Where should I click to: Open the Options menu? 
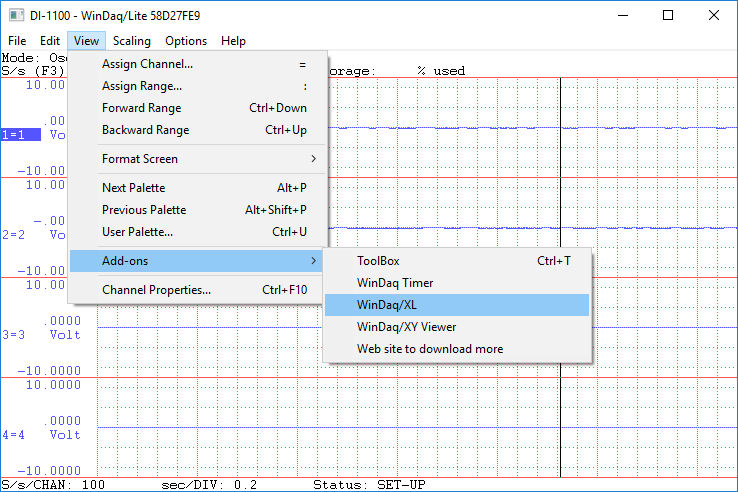[x=186, y=41]
